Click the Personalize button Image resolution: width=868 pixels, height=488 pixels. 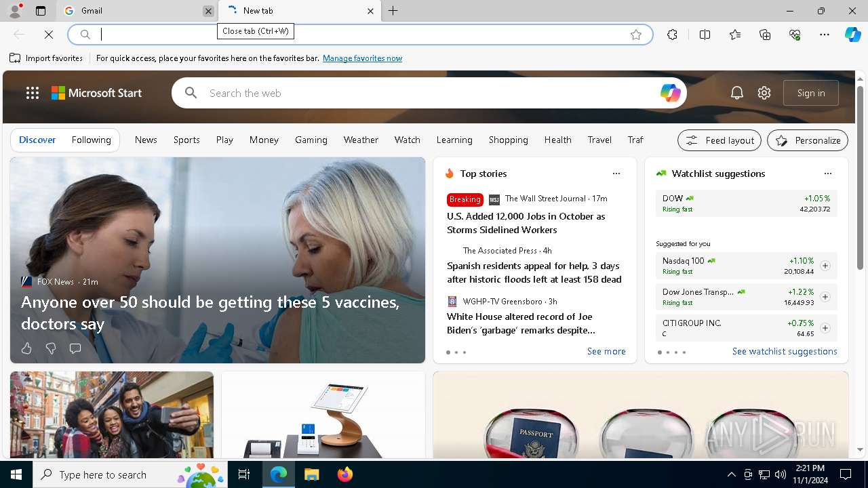808,140
